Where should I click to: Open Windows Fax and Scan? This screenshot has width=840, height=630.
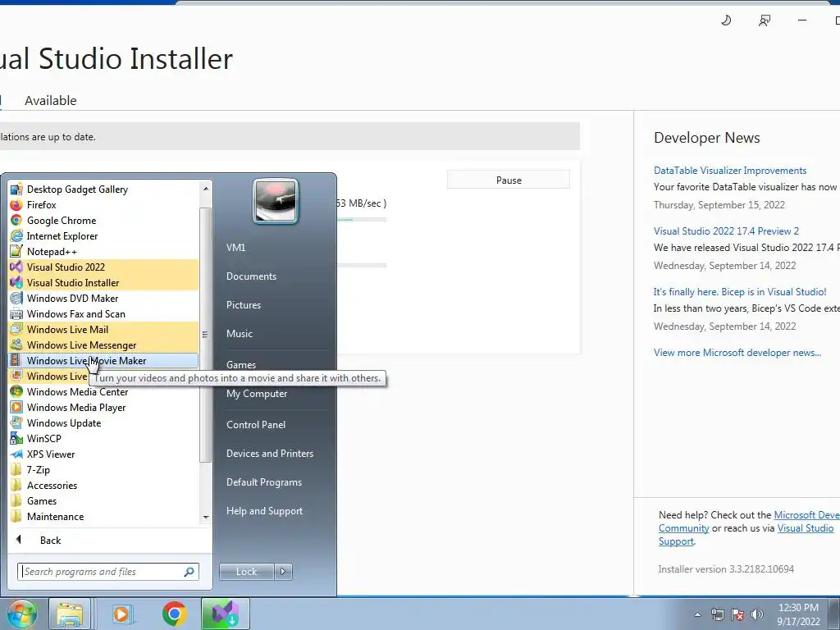point(103,313)
